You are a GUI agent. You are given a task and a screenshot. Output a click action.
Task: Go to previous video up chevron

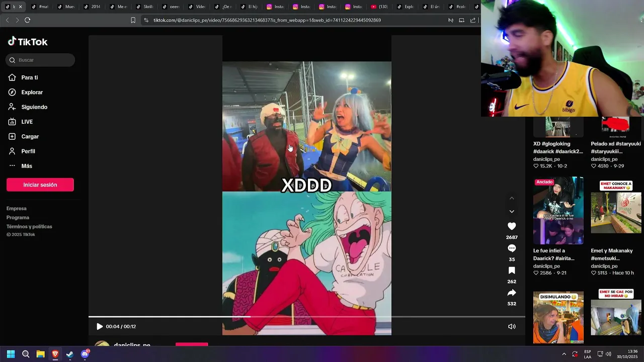(512, 198)
